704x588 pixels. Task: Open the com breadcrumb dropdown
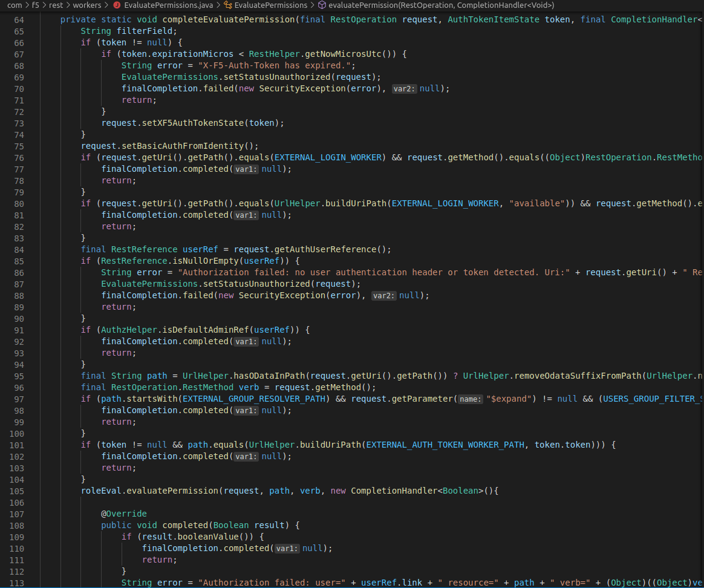15,5
